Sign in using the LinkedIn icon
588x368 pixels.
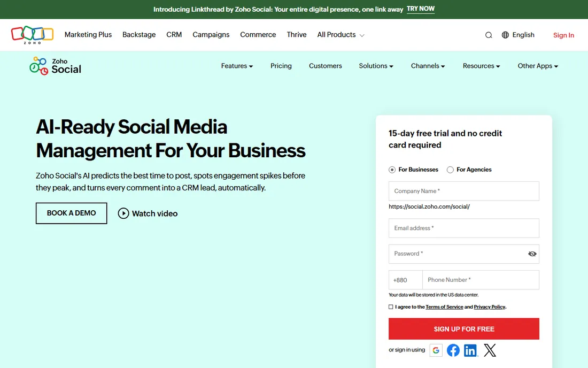(x=470, y=350)
